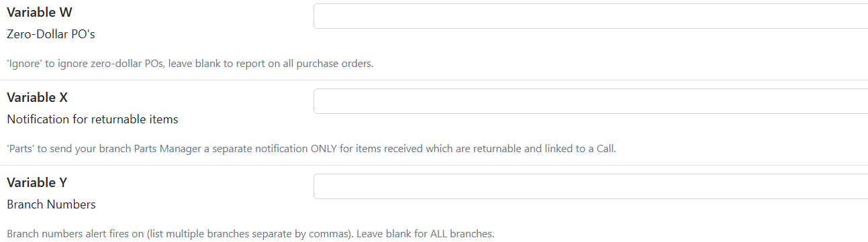
Task: Click the quoted 'Parts' keyword
Action: pyautogui.click(x=19, y=149)
